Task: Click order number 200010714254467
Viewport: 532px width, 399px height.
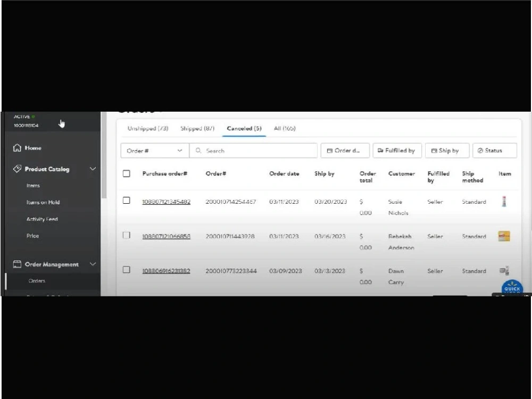Action: (x=231, y=202)
